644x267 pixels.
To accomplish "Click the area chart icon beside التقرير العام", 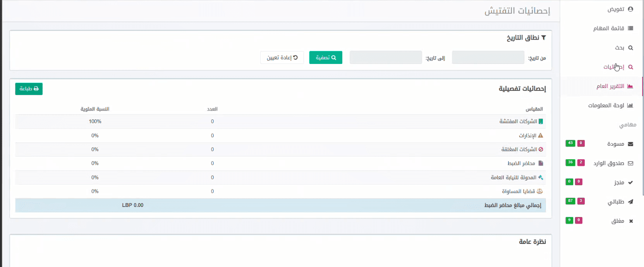I will (x=630, y=86).
